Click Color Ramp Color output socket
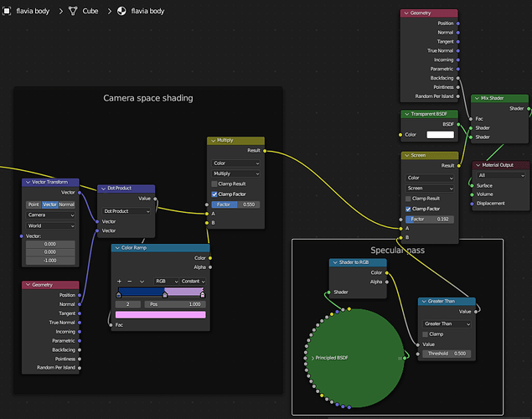This screenshot has width=532, height=419. (x=210, y=258)
